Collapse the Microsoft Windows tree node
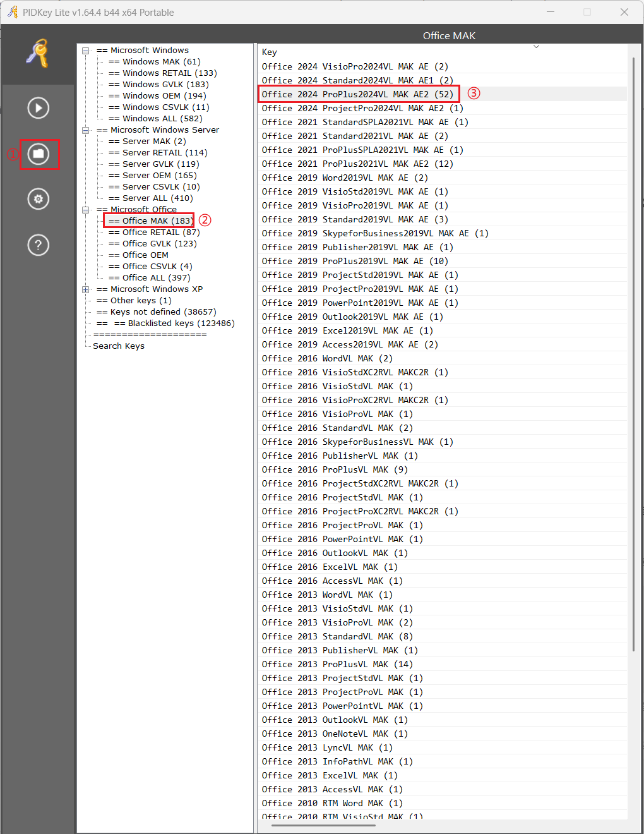 coord(86,51)
